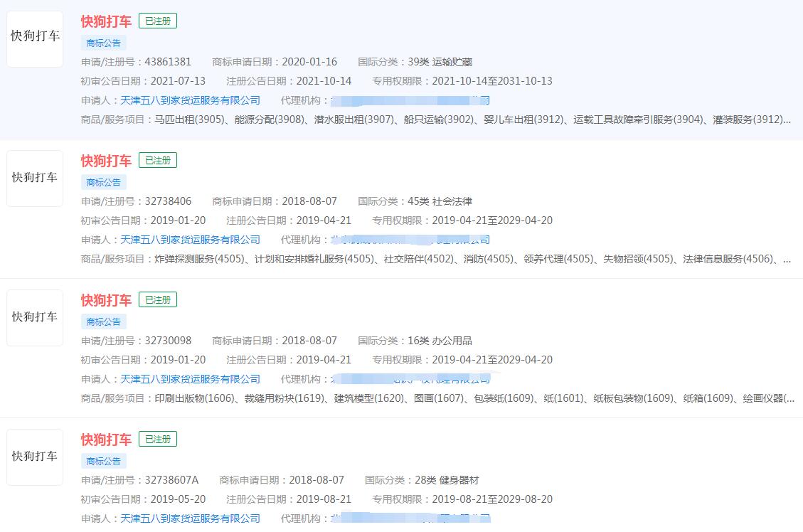803x532 pixels.
Task: Open the blurred agency link in the 32730098 entry
Action: click(x=410, y=379)
